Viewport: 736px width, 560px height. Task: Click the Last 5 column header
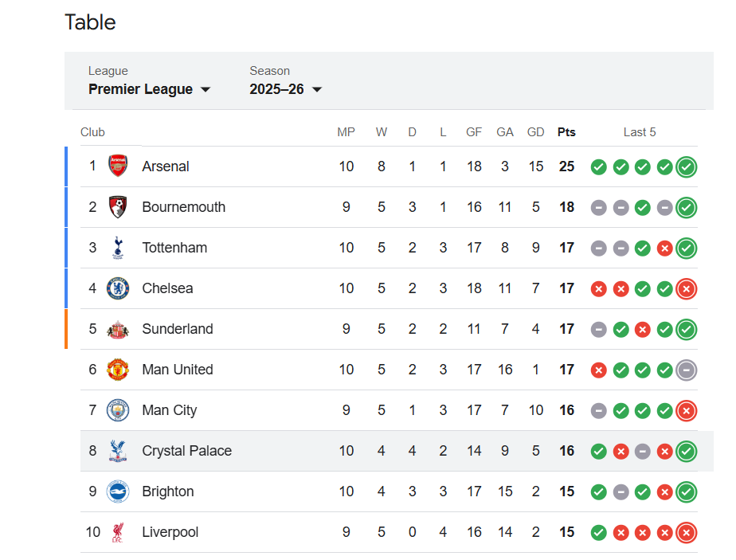[x=640, y=132]
